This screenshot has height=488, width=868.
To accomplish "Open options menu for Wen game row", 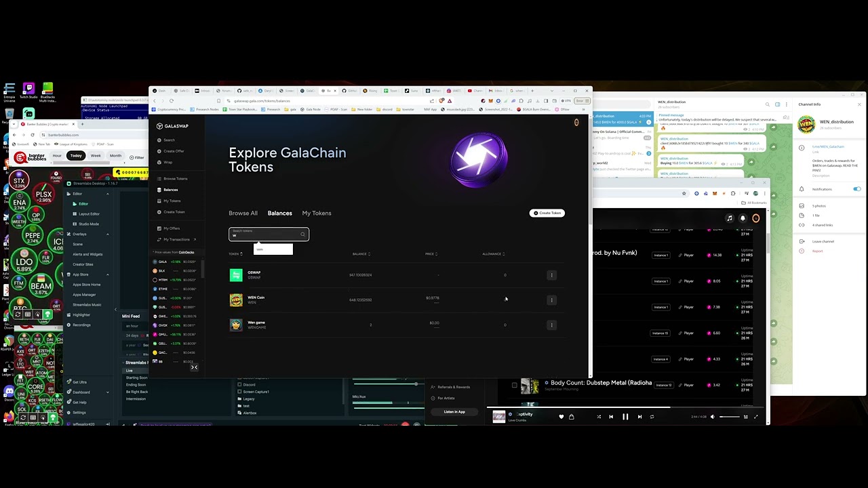I will pyautogui.click(x=551, y=325).
